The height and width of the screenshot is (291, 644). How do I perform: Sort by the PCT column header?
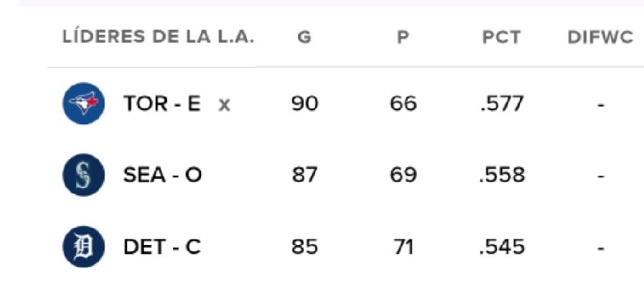click(501, 37)
